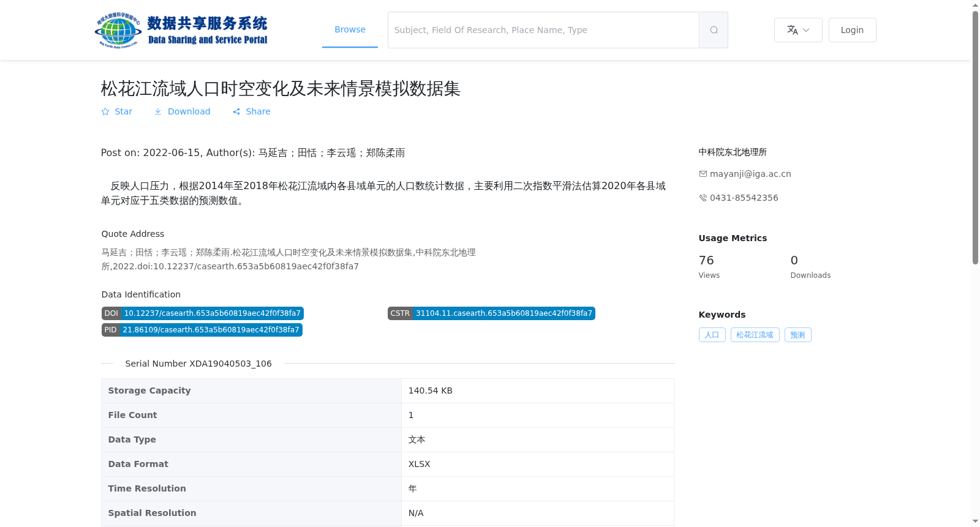Click the magnifier search icon button
This screenshot has width=980, height=527.
[x=714, y=30]
